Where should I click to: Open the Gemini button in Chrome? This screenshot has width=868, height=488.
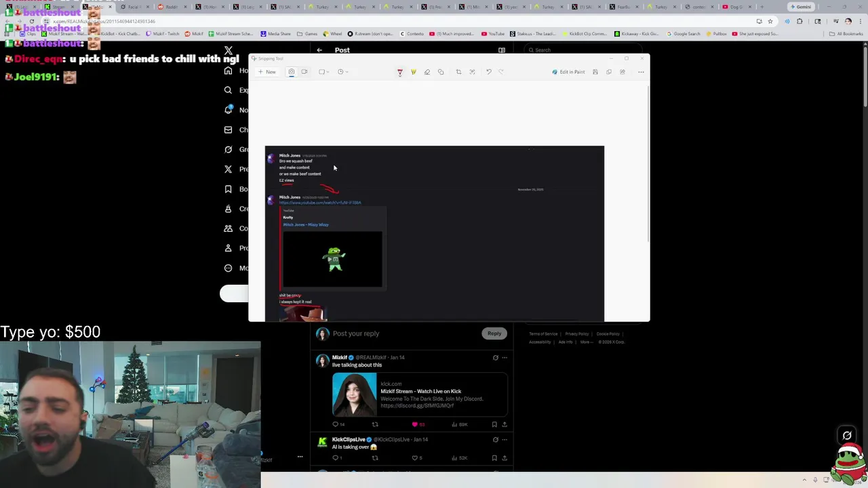[801, 7]
